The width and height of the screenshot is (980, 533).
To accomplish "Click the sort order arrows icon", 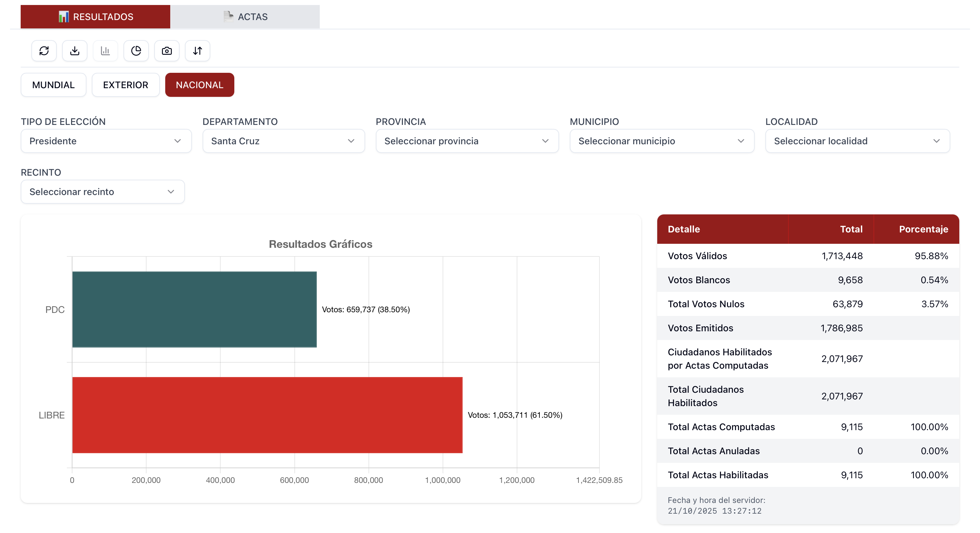I will [x=198, y=51].
